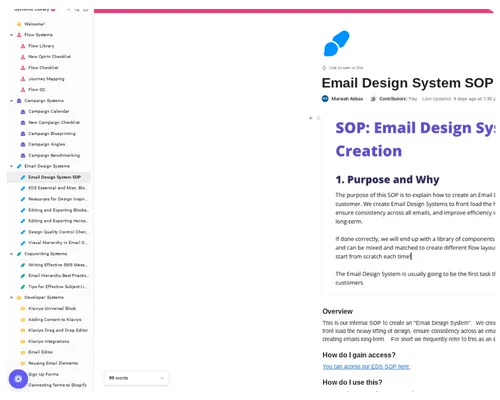Screen dimensions: 500x400
Task: Click the blue pill-shaped doc emoji icon
Action: point(337,43)
